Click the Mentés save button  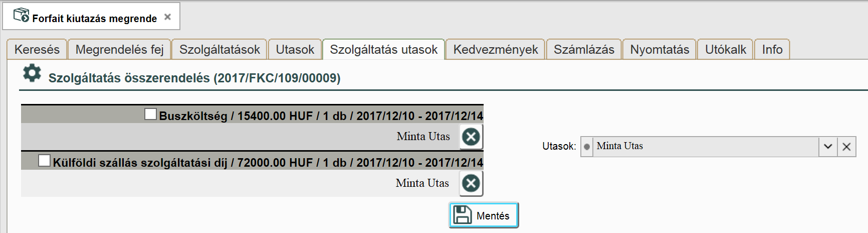[483, 215]
